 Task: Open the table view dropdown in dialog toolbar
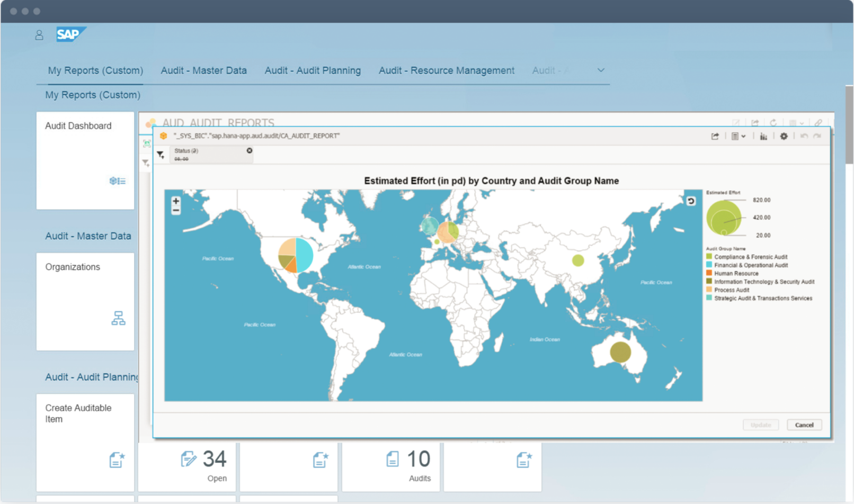(739, 136)
